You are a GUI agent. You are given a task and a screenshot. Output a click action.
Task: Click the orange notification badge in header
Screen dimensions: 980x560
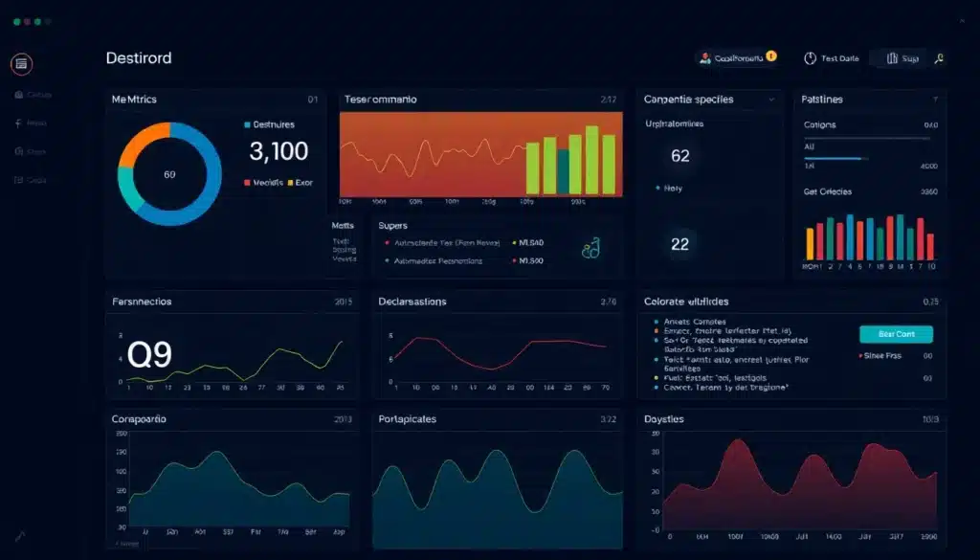[771, 56]
